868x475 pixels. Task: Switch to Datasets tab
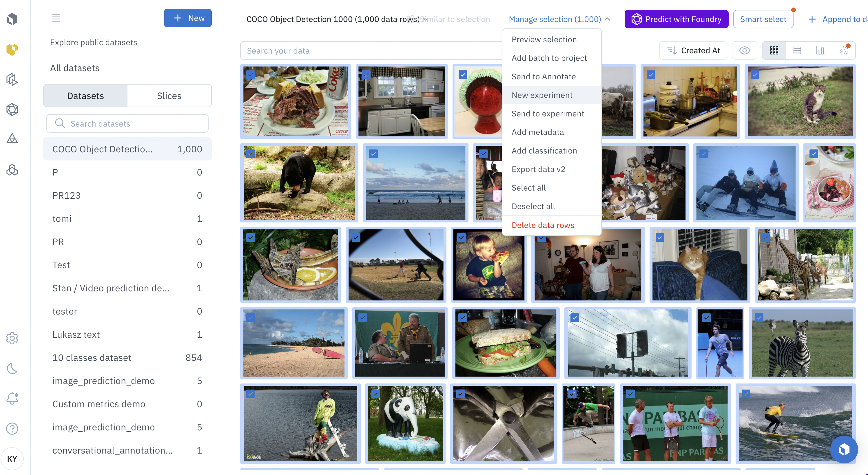pos(85,95)
